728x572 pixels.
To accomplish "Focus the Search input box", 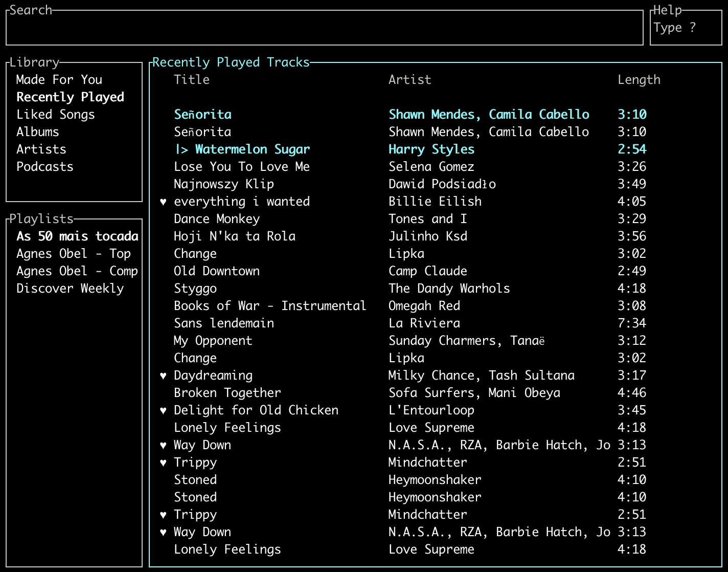I will (x=325, y=28).
